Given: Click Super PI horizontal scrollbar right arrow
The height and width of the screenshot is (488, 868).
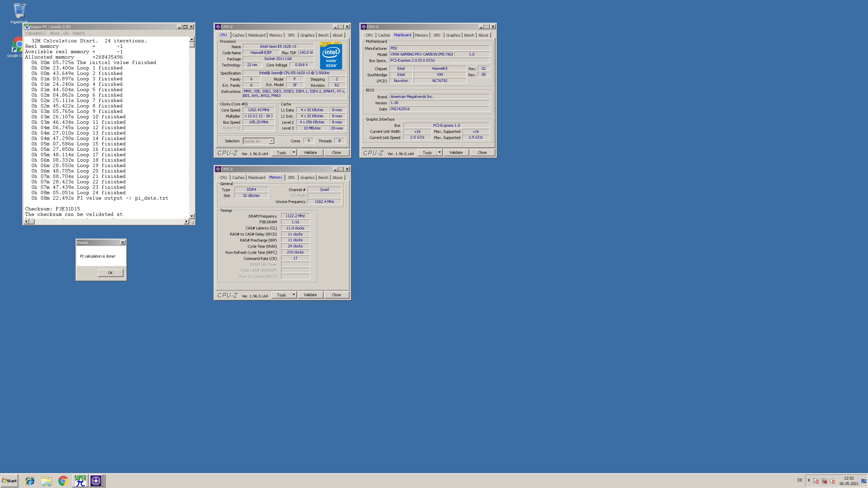Looking at the screenshot, I should point(186,221).
